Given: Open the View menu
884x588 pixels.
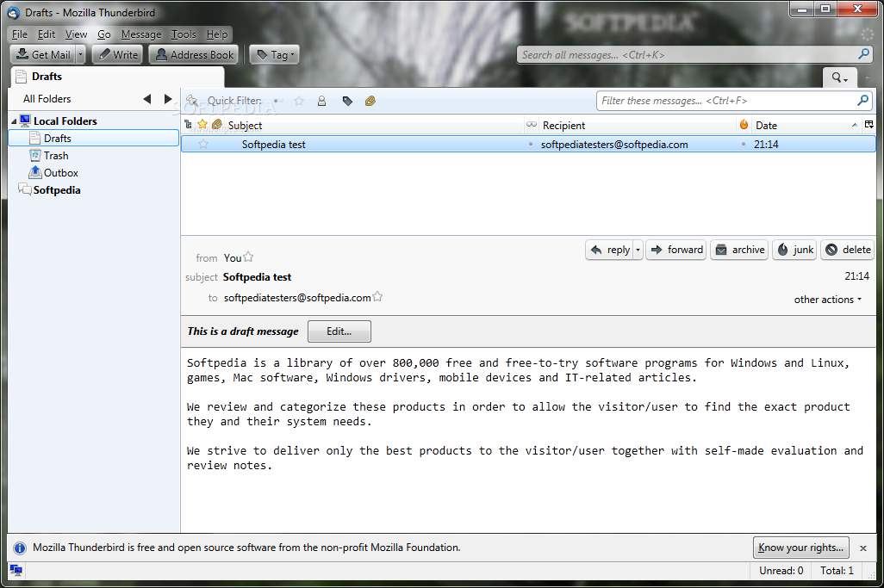Looking at the screenshot, I should tap(76, 34).
